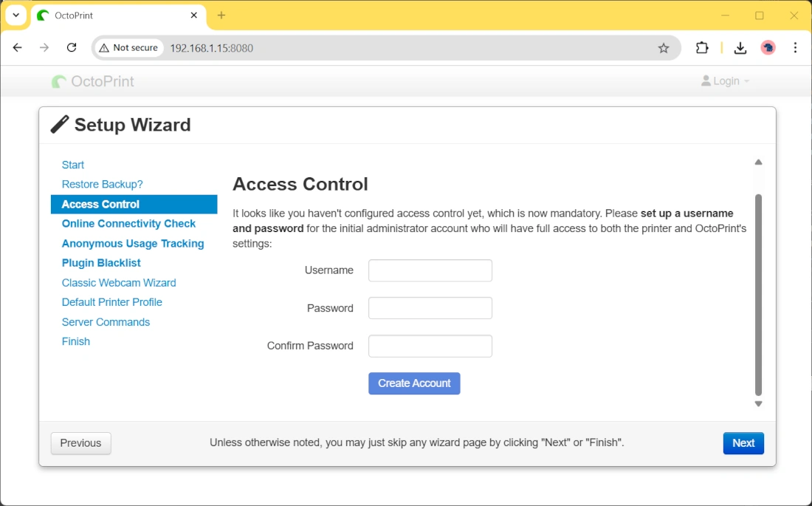This screenshot has height=506, width=812.
Task: Reload the OctoPrint page
Action: (x=72, y=48)
